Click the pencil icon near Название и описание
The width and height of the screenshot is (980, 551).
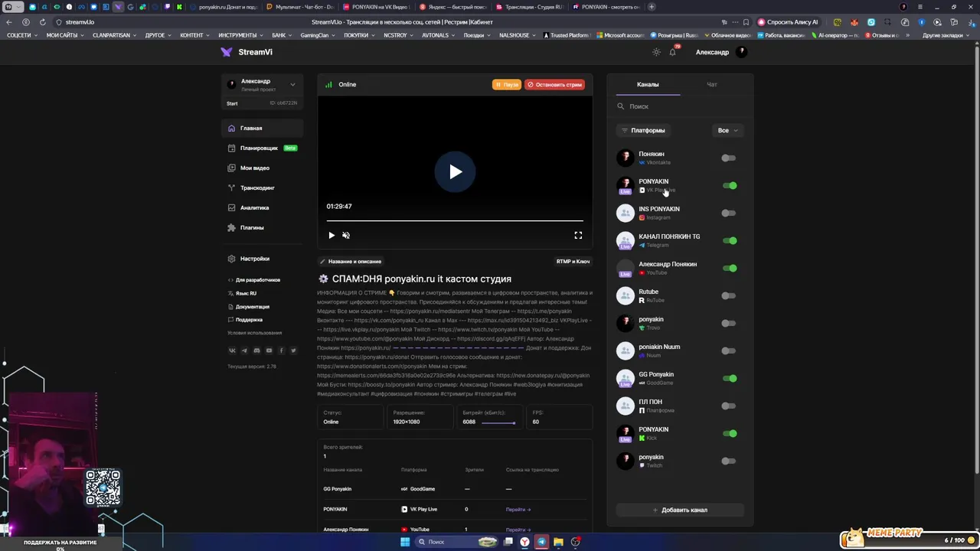click(x=322, y=262)
